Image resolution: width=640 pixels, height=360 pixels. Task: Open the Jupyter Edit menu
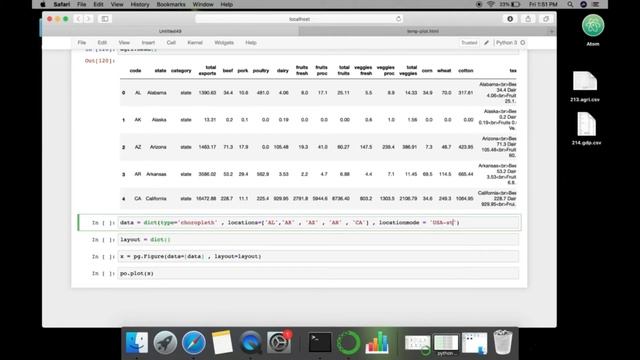tap(102, 42)
